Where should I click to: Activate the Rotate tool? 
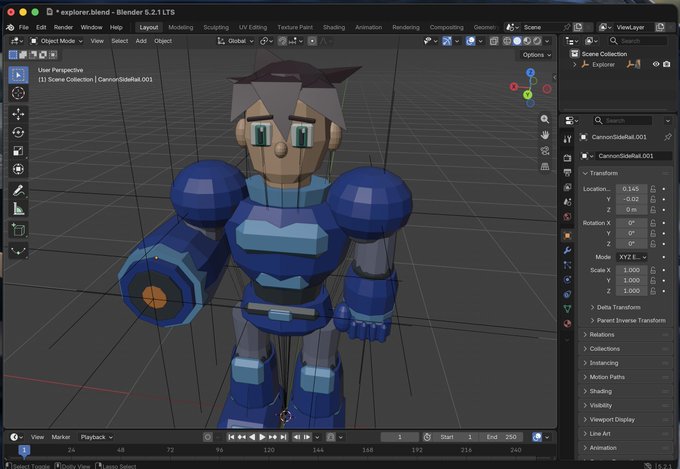18,132
